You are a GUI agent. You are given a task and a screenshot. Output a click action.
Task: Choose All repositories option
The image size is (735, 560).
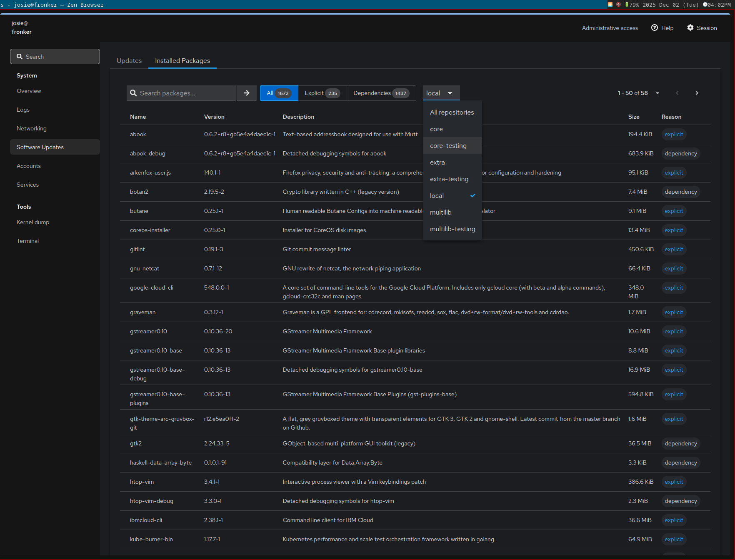(452, 112)
